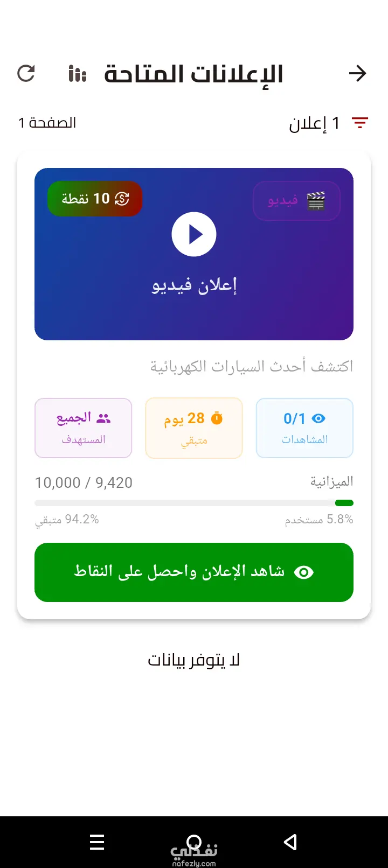388x868 pixels.
Task: Tap the eye icon beside 0/1 views
Action: 318,418
